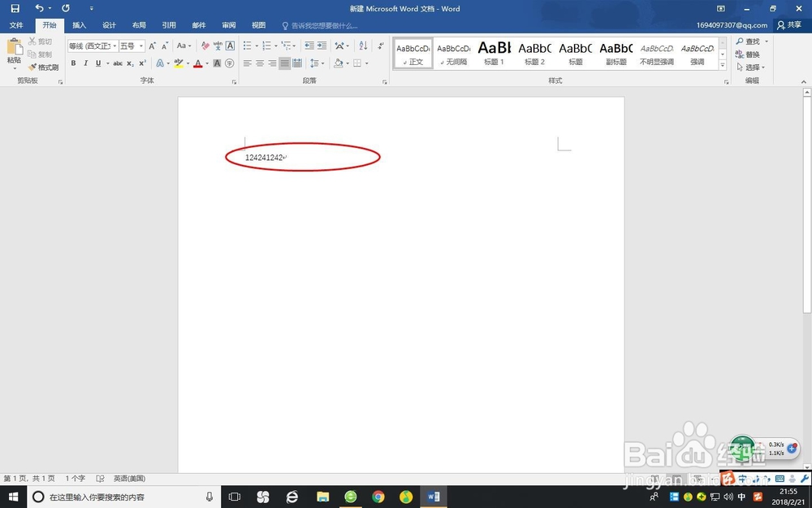Toggle the bulleted list on
Image resolution: width=812 pixels, height=508 pixels.
pyautogui.click(x=248, y=46)
